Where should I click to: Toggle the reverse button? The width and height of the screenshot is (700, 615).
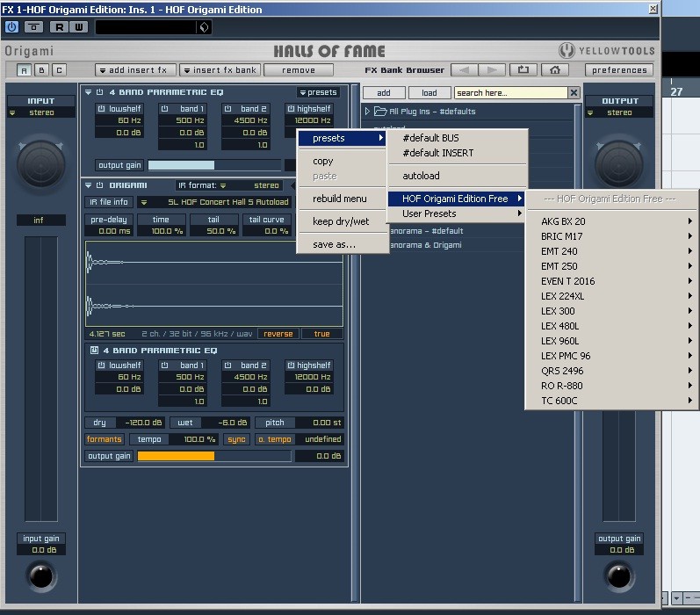click(278, 334)
